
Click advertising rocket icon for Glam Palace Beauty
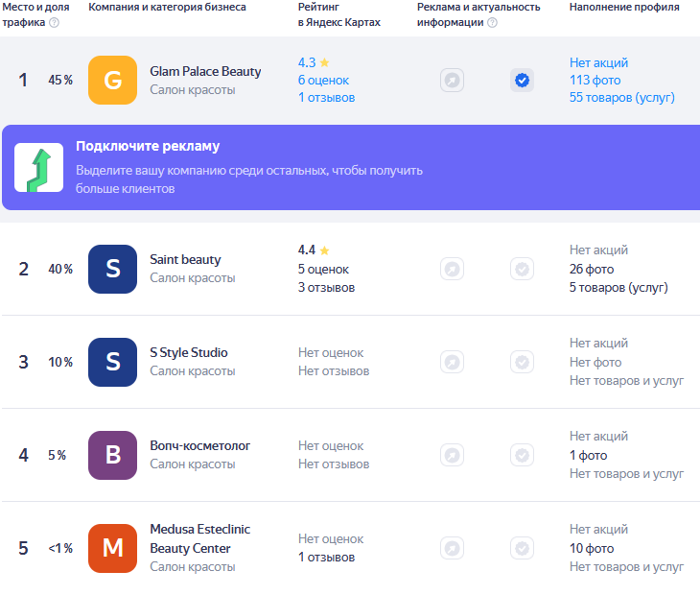pos(452,81)
